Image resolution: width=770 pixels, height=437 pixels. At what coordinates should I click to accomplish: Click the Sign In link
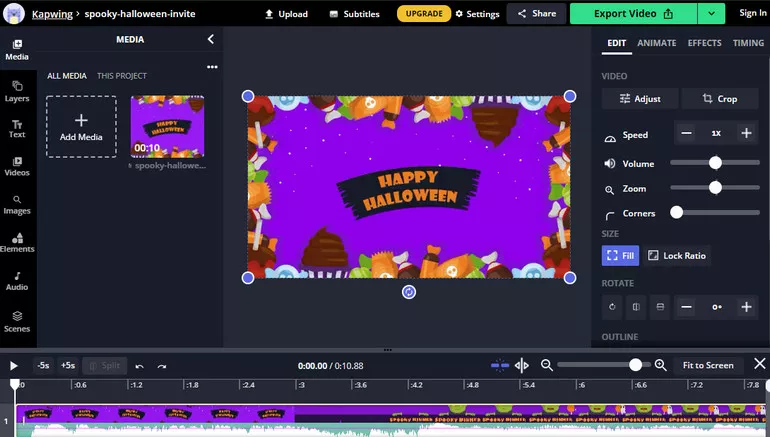click(753, 13)
